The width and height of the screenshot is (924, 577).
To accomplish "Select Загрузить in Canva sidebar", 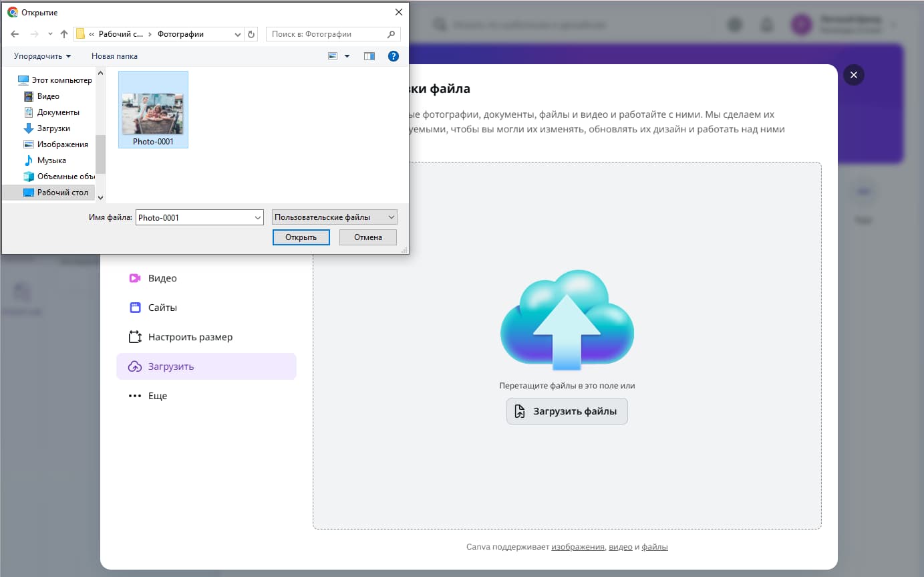I will click(206, 366).
